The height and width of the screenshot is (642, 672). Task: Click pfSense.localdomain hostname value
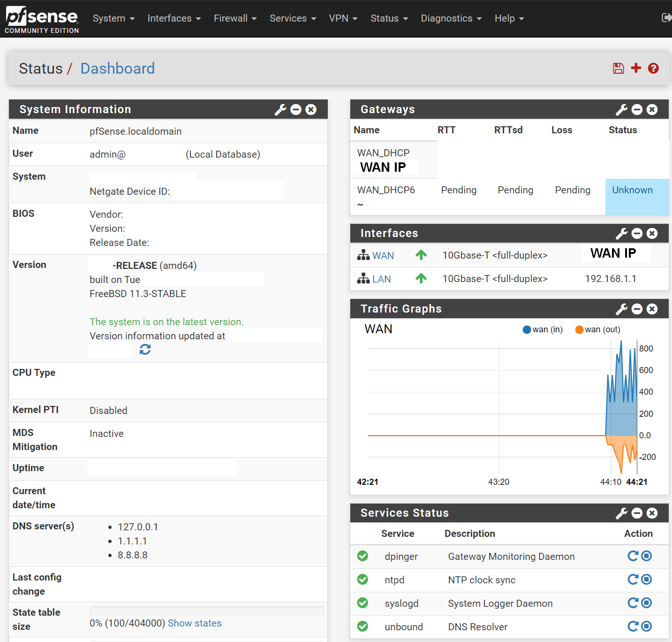click(136, 131)
